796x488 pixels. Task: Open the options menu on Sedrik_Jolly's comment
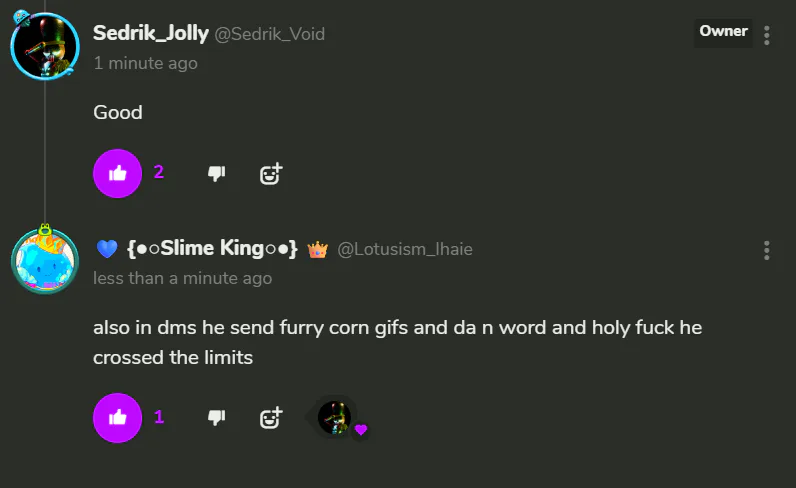(x=767, y=36)
